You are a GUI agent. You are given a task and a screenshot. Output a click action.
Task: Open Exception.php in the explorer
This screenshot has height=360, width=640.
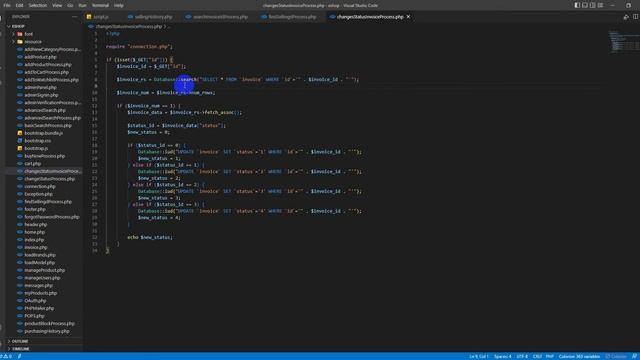click(38, 194)
